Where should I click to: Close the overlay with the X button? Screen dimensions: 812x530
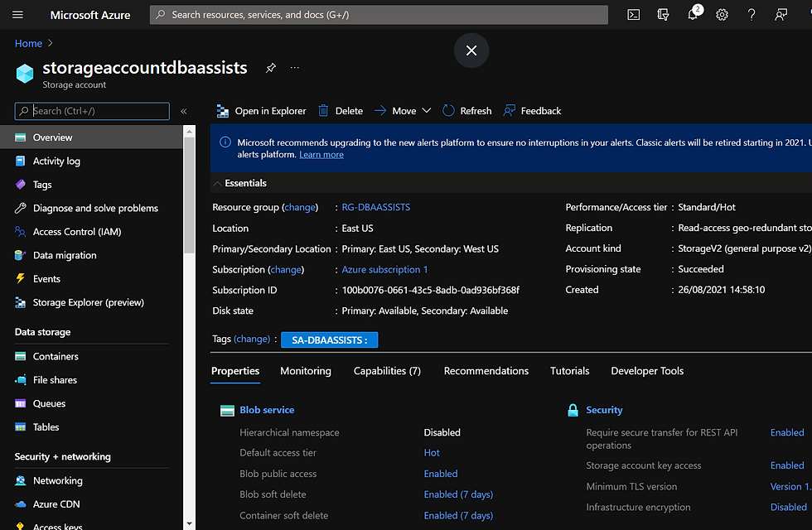pos(471,51)
